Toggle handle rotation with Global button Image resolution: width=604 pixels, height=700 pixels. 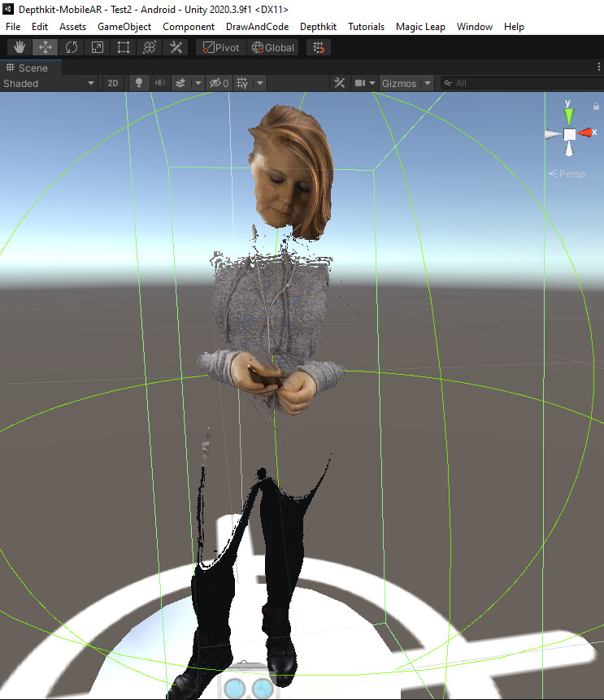pos(273,48)
